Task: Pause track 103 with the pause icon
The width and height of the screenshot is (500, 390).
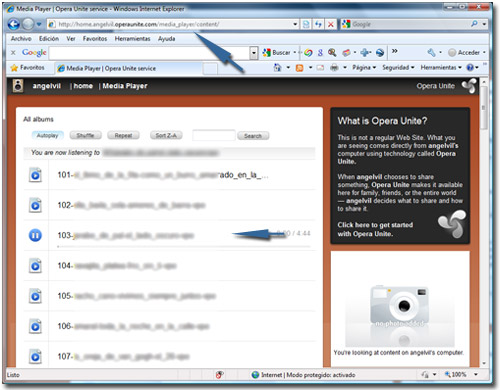Action: coord(35,235)
